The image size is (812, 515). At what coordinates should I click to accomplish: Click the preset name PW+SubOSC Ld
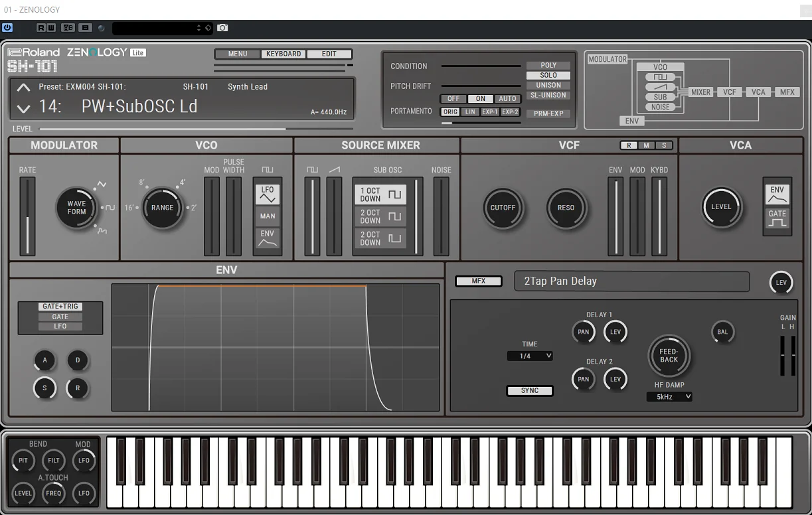(139, 106)
